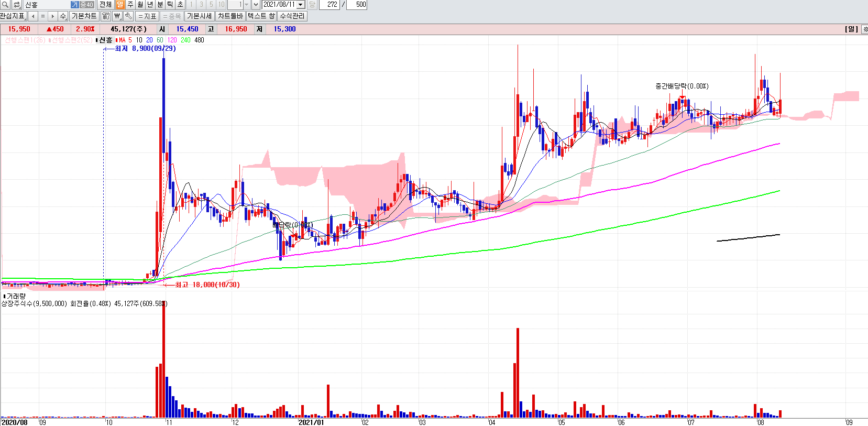Image resolution: width=868 pixels, height=426 pixels.
Task: Open the 기본차트 menu
Action: (84, 16)
